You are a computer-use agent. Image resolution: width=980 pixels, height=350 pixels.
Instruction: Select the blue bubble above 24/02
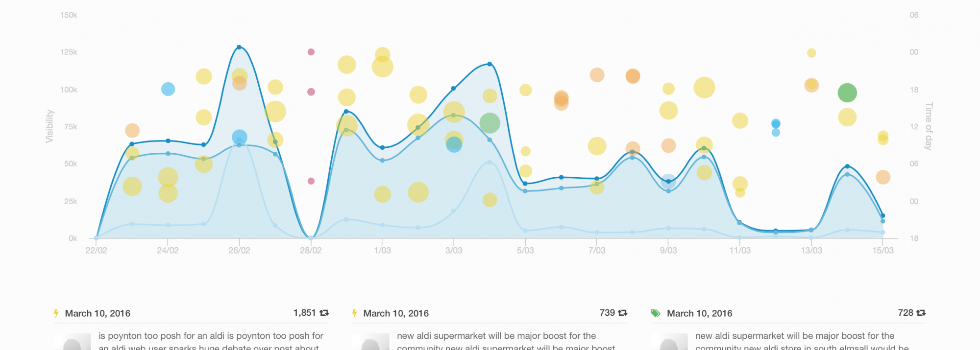pyautogui.click(x=168, y=89)
